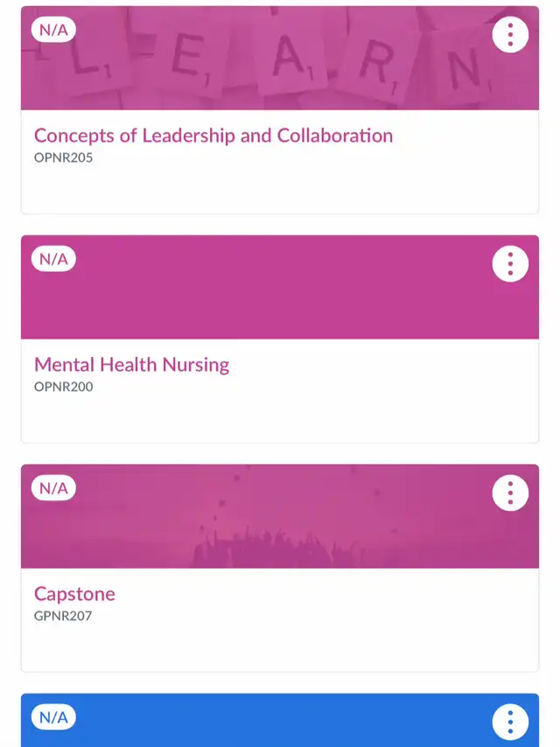The width and height of the screenshot is (560, 747).
Task: Open three-dot menu on blue course card
Action: [x=510, y=723]
